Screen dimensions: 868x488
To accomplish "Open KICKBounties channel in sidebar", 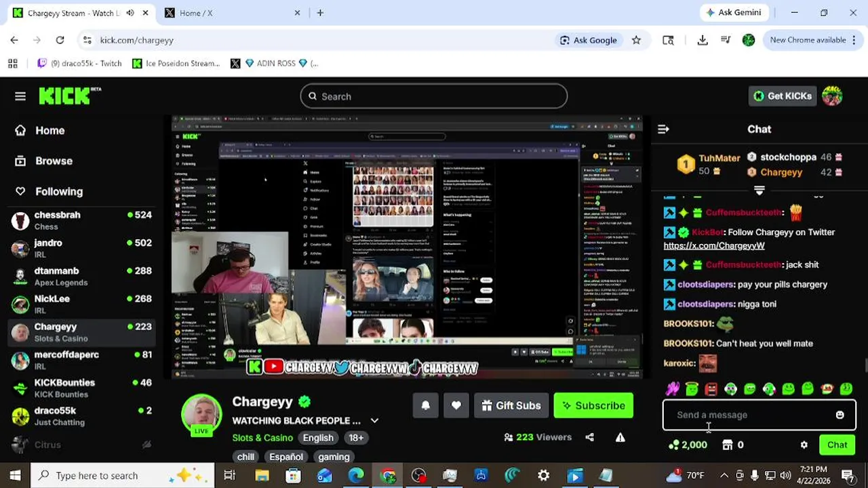I will pos(81,388).
